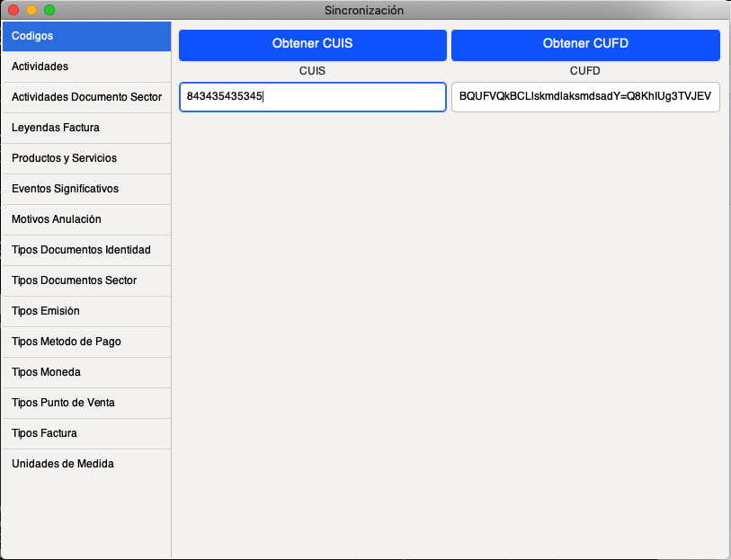Select the Codigos sidebar item
The width and height of the screenshot is (731, 560).
[85, 36]
